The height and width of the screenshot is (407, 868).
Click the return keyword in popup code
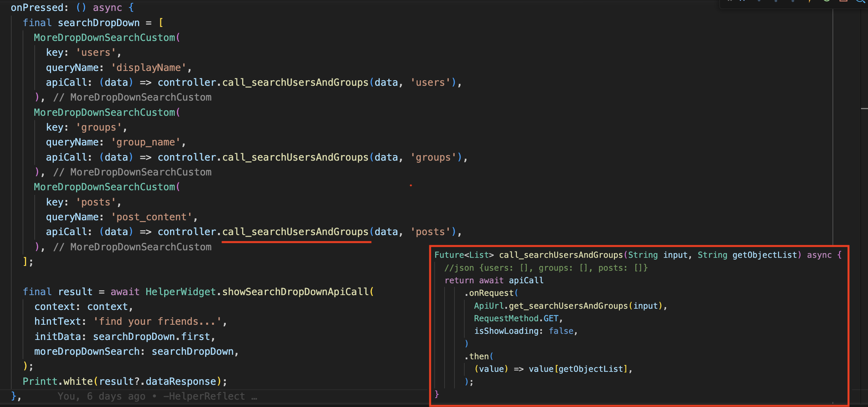click(x=459, y=280)
